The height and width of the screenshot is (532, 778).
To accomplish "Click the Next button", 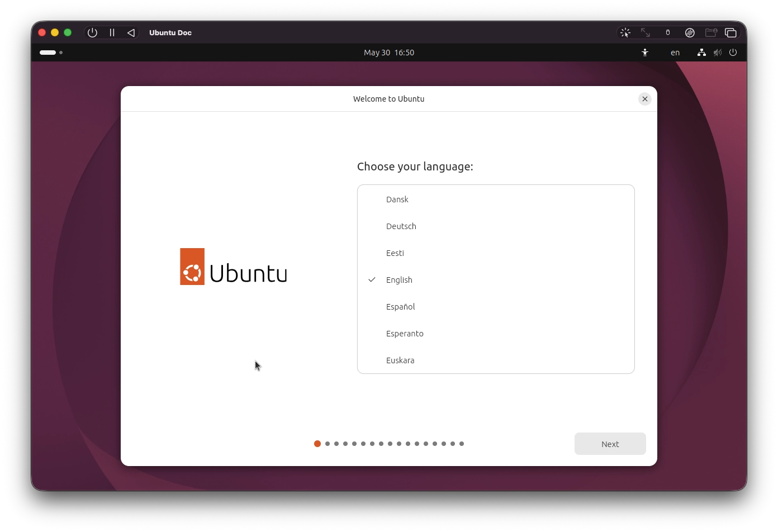I will tap(610, 444).
